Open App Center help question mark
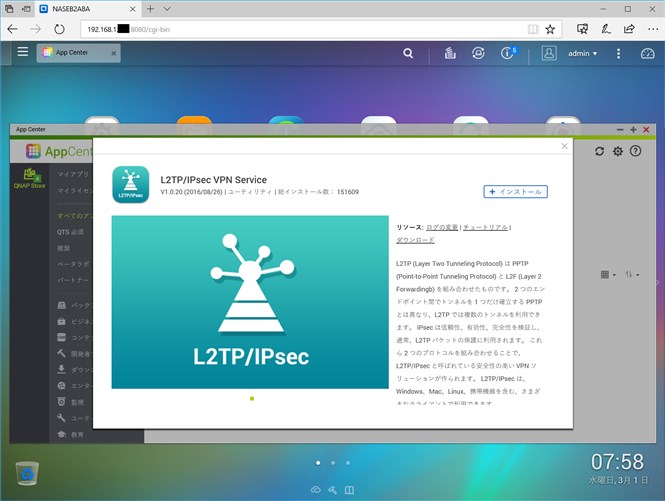665x501 pixels. (x=635, y=151)
